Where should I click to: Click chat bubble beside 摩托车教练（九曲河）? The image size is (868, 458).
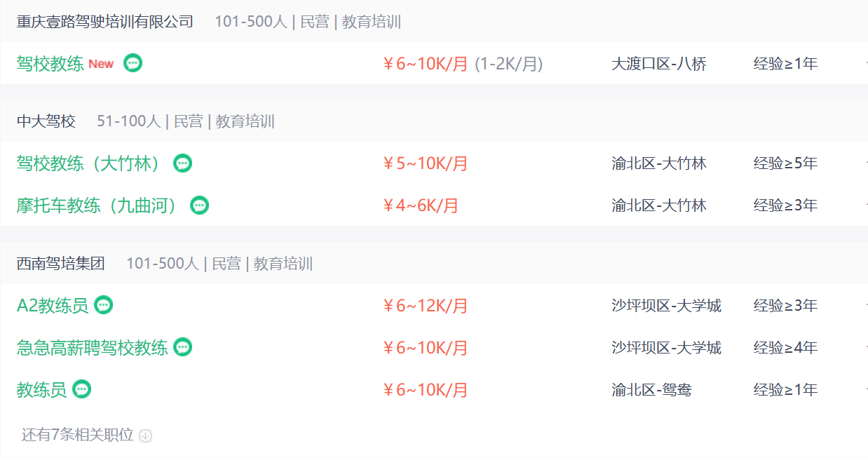pos(200,206)
